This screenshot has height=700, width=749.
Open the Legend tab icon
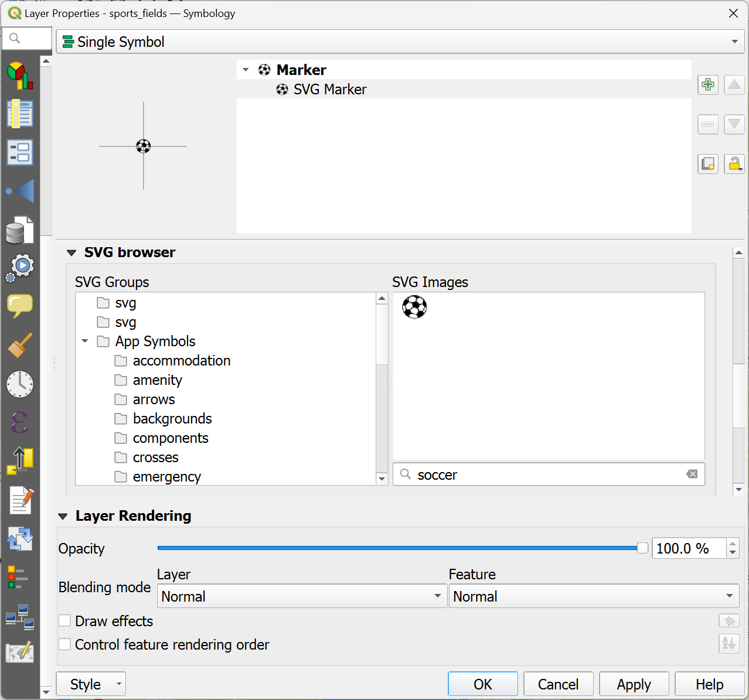pos(18,577)
